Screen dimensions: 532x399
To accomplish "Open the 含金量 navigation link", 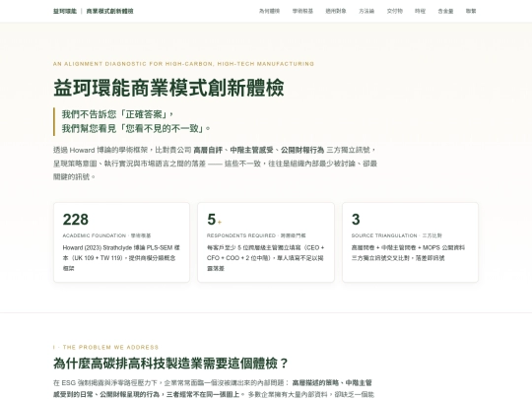I will (445, 11).
